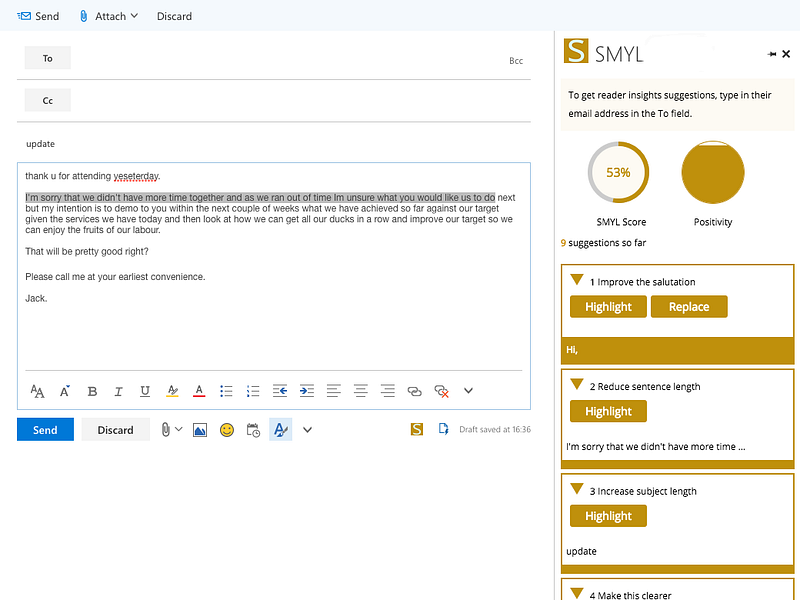The image size is (800, 600).
Task: Choose the red font color tool
Action: click(199, 391)
